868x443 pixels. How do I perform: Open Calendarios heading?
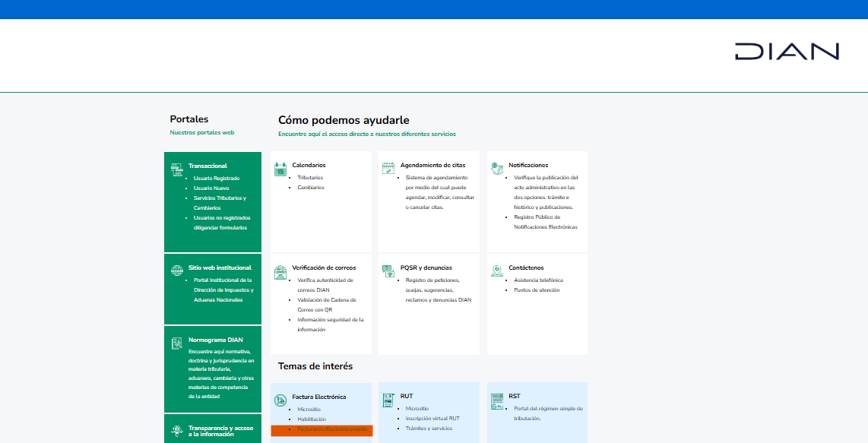(309, 165)
